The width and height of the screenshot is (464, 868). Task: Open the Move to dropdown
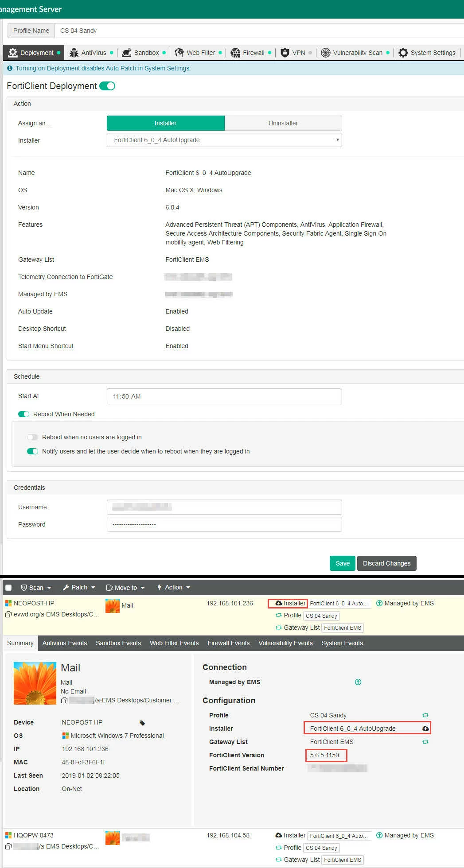[x=125, y=588]
